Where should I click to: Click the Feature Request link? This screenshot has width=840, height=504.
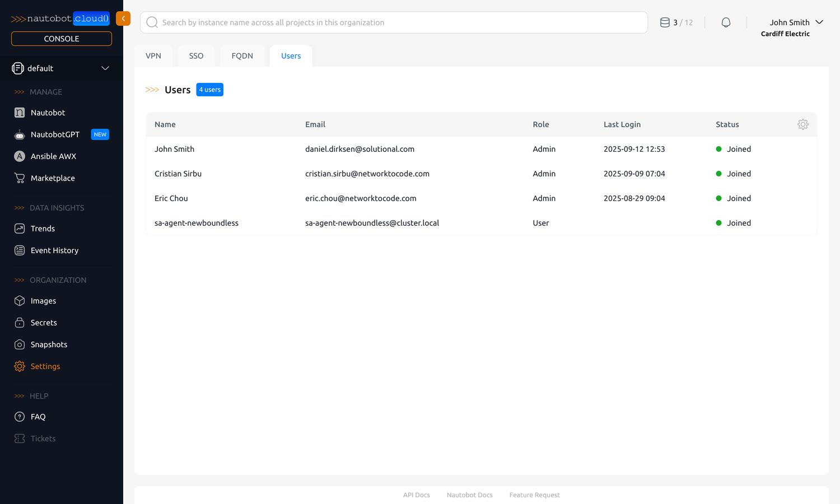tap(534, 495)
